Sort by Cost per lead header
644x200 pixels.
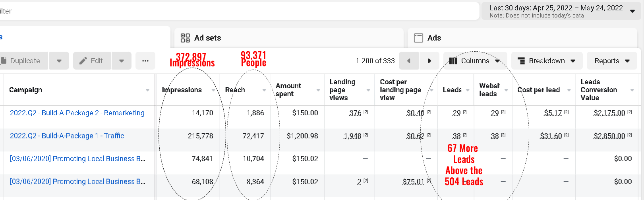538,90
